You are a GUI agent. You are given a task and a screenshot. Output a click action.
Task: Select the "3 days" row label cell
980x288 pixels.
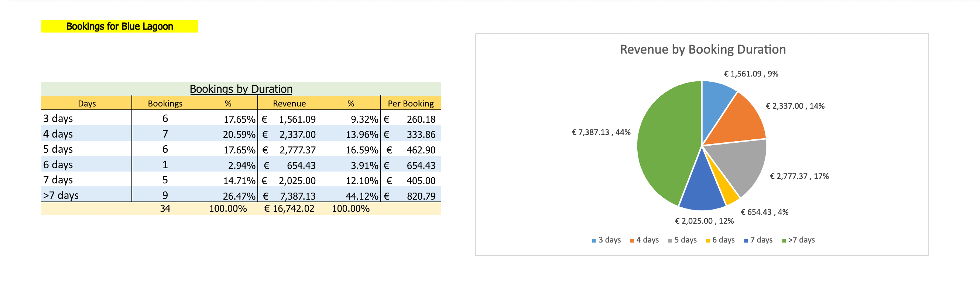58,118
